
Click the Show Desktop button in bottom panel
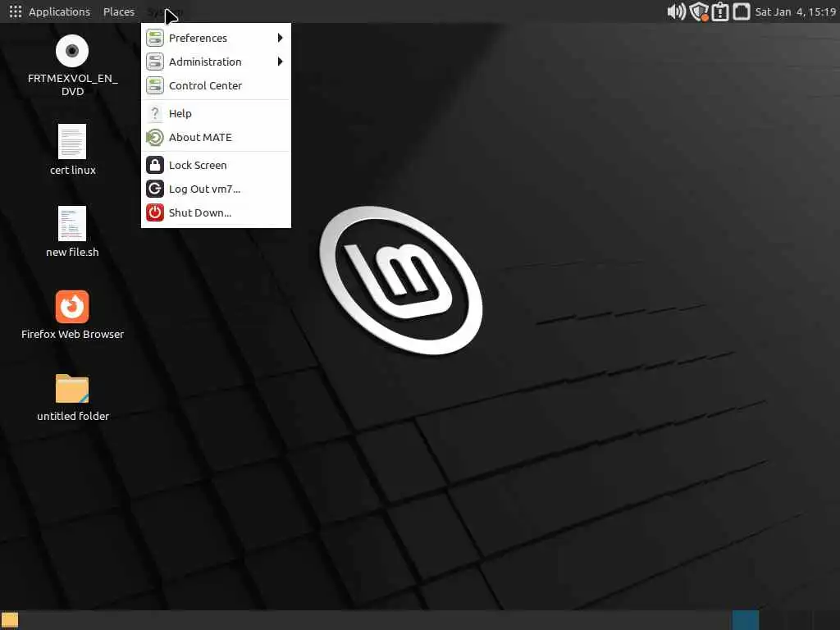click(x=10, y=620)
